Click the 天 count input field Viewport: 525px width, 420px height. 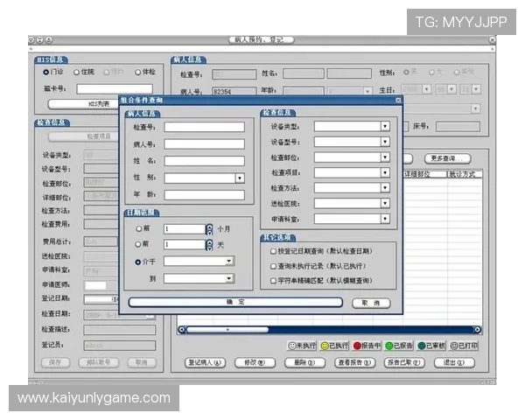184,245
